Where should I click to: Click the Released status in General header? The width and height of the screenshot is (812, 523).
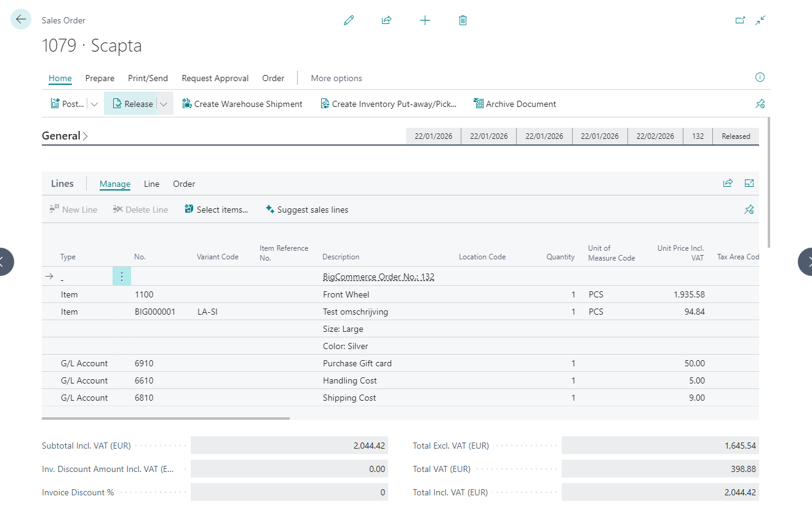click(x=736, y=136)
